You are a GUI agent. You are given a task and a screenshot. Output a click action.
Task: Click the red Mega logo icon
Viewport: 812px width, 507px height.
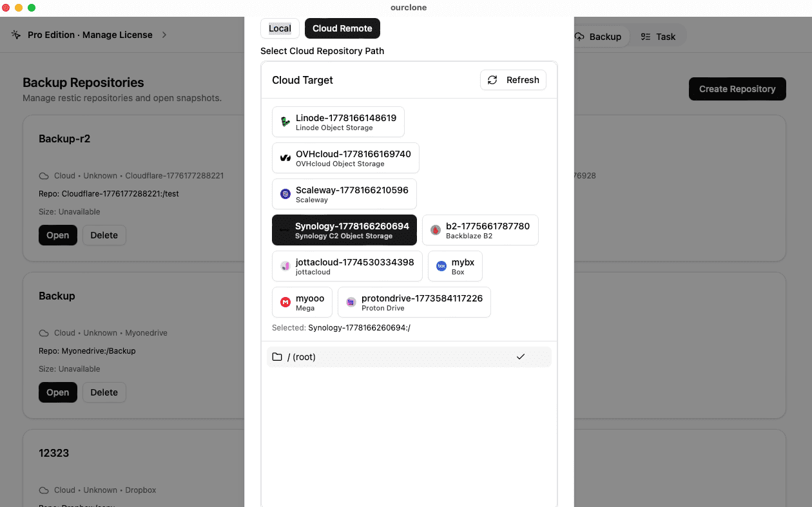285,302
